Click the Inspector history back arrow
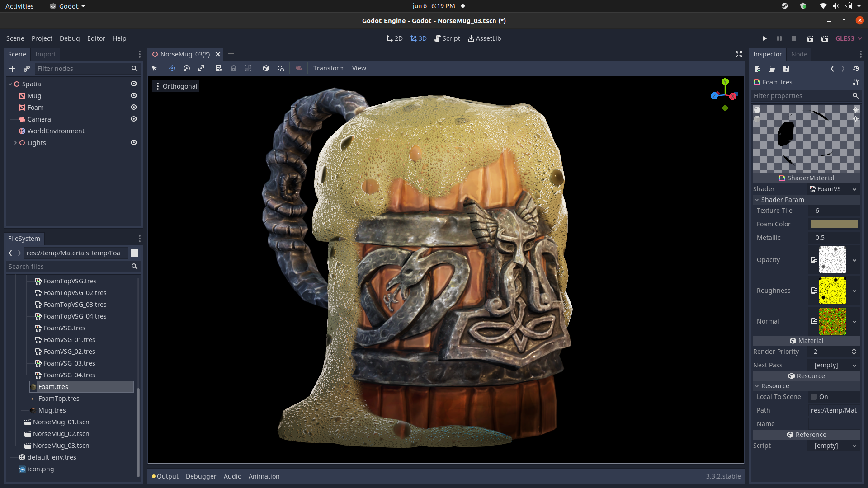Image resolution: width=868 pixels, height=488 pixels. pyautogui.click(x=832, y=69)
